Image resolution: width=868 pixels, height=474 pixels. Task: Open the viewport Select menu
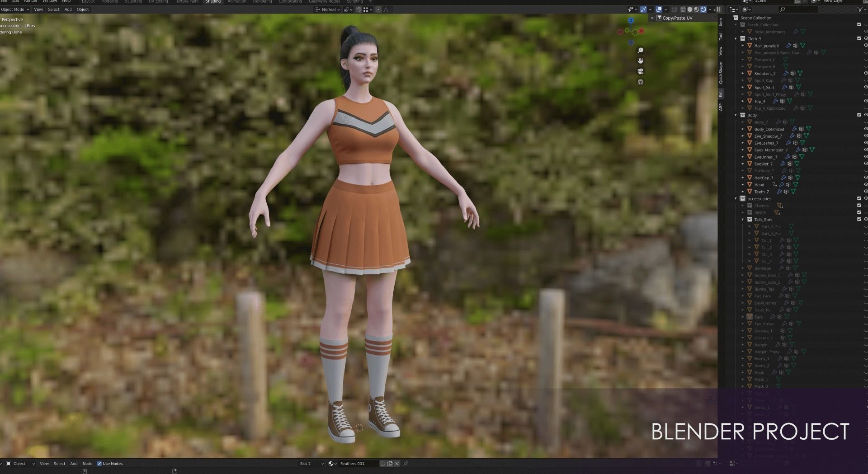(x=54, y=9)
